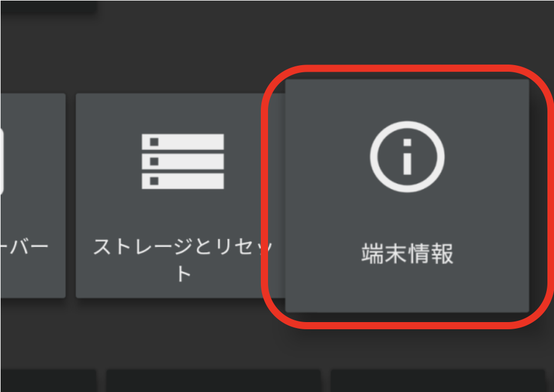Select the ストレージとリセット text label
This screenshot has width=554, height=392.
point(182,260)
